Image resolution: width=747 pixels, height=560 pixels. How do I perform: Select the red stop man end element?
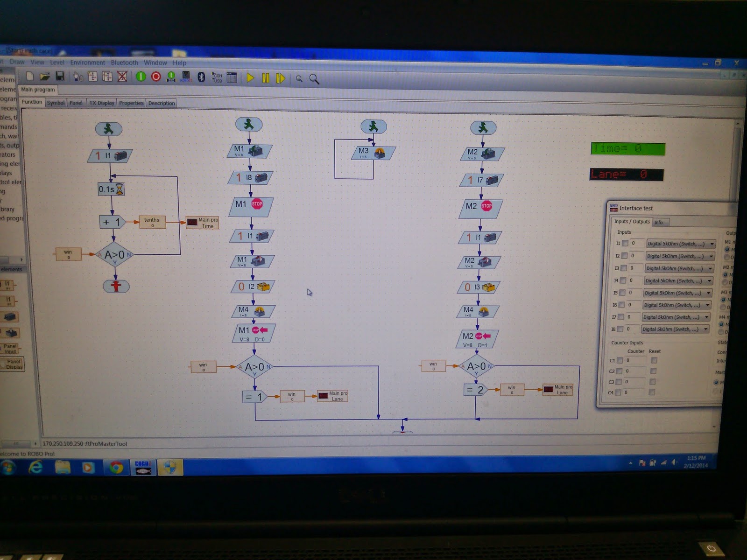pyautogui.click(x=116, y=286)
